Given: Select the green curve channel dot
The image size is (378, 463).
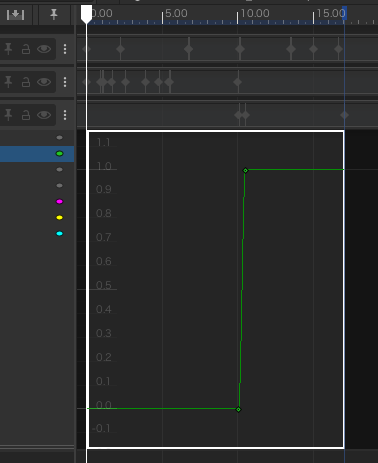Looking at the screenshot, I should coord(59,154).
